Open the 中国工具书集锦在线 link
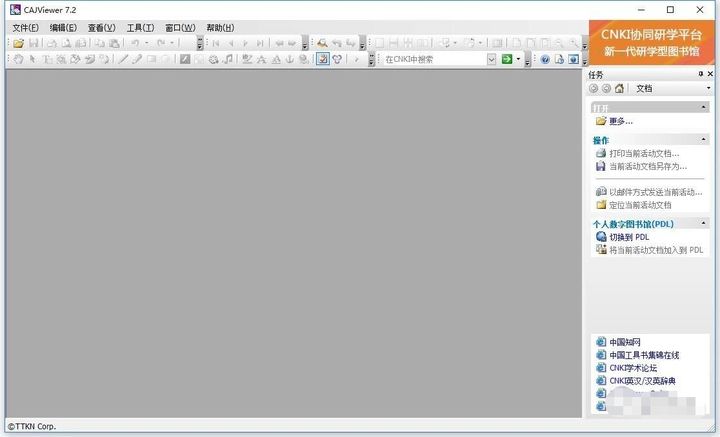The image size is (720, 437). [x=644, y=355]
